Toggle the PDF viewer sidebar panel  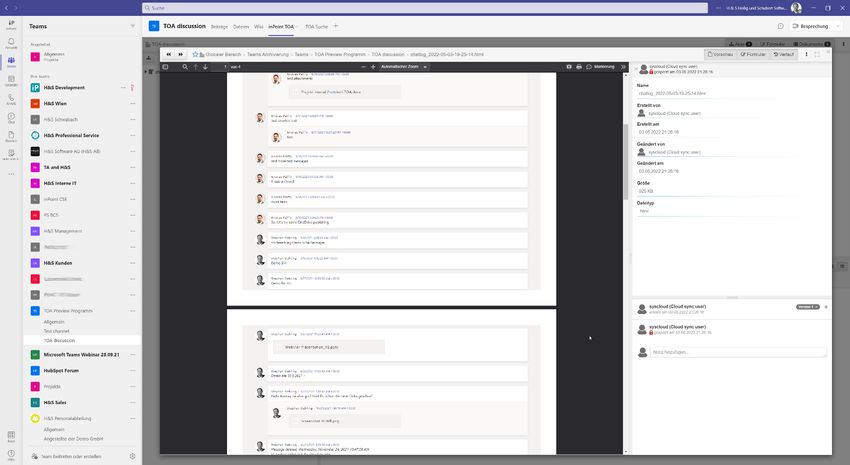pos(166,67)
